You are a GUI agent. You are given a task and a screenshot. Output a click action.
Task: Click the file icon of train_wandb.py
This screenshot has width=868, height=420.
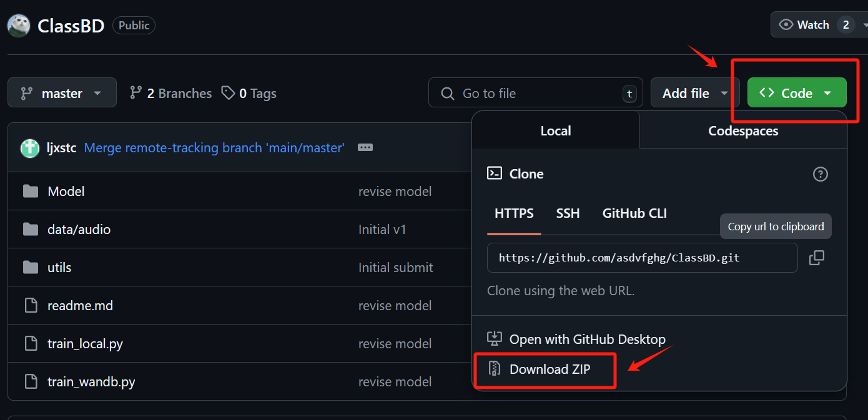(x=31, y=381)
